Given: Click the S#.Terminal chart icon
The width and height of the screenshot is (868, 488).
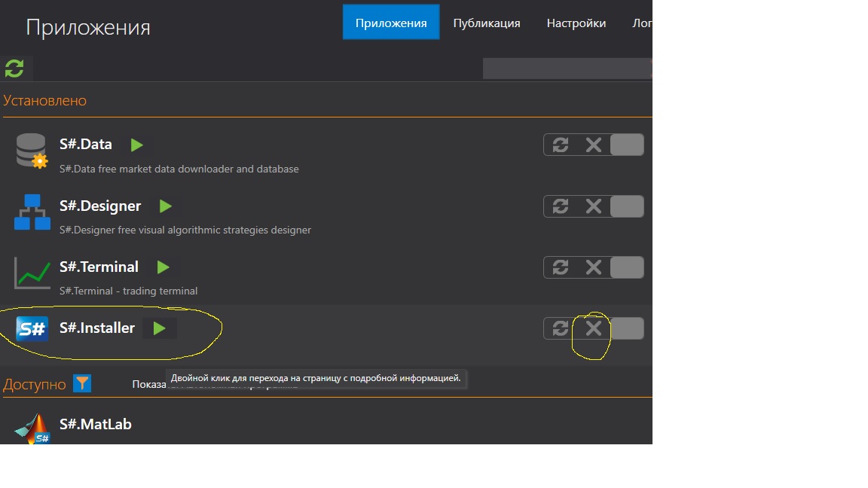Looking at the screenshot, I should [x=32, y=273].
